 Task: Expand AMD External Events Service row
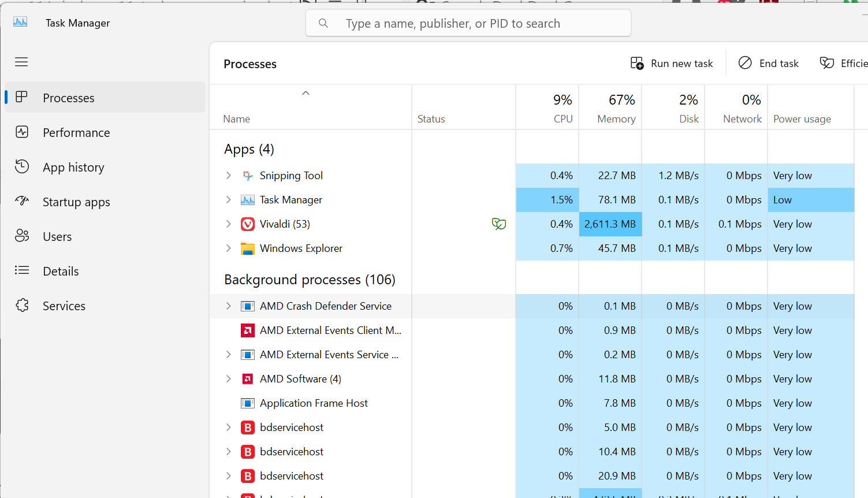pyautogui.click(x=229, y=355)
